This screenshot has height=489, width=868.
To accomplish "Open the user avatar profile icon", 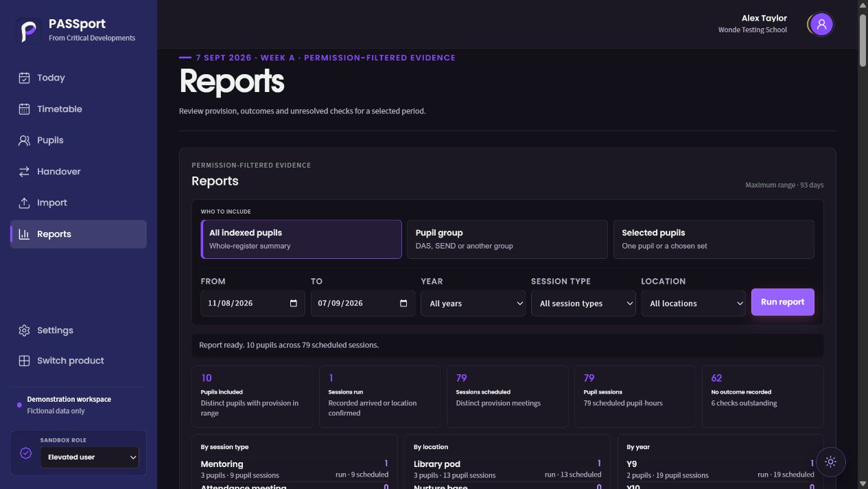I will 821,24.
